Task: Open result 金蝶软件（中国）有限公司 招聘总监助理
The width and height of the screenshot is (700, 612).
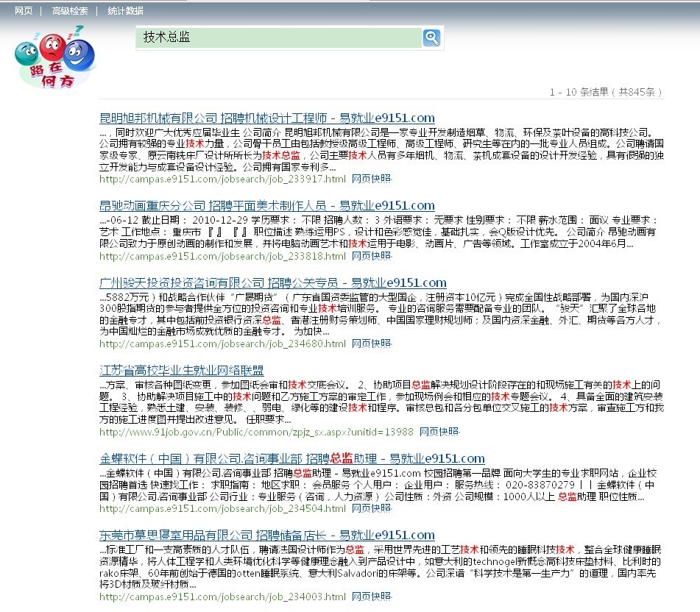Action: pos(292,458)
